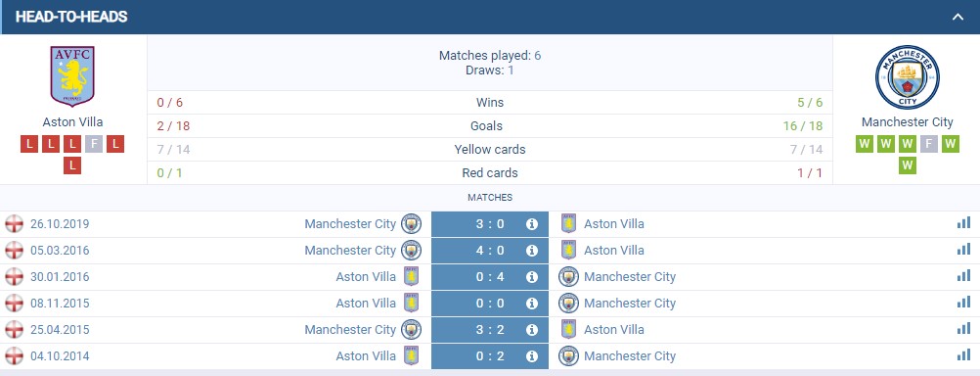Open statistics icon for 05.03.2016 match
Screen dimensions: 980x376
coord(963,250)
